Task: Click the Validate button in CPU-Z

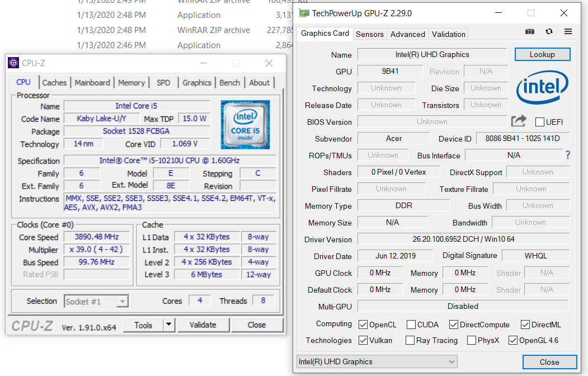Action: click(x=203, y=325)
